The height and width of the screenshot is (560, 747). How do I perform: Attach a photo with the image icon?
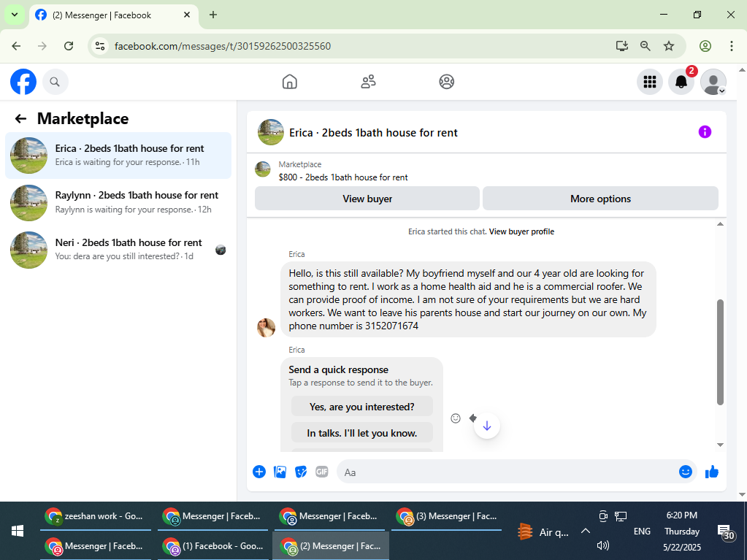click(x=280, y=472)
